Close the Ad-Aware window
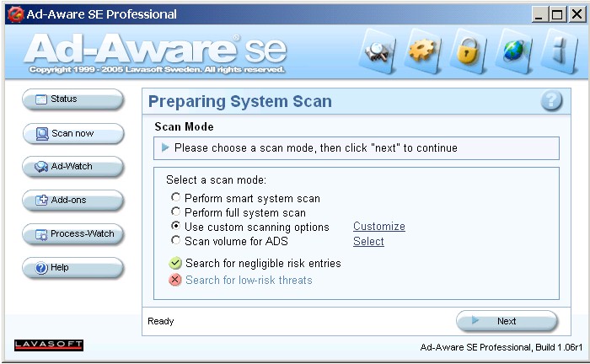Image resolution: width=590 pixels, height=364 pixels. (577, 14)
